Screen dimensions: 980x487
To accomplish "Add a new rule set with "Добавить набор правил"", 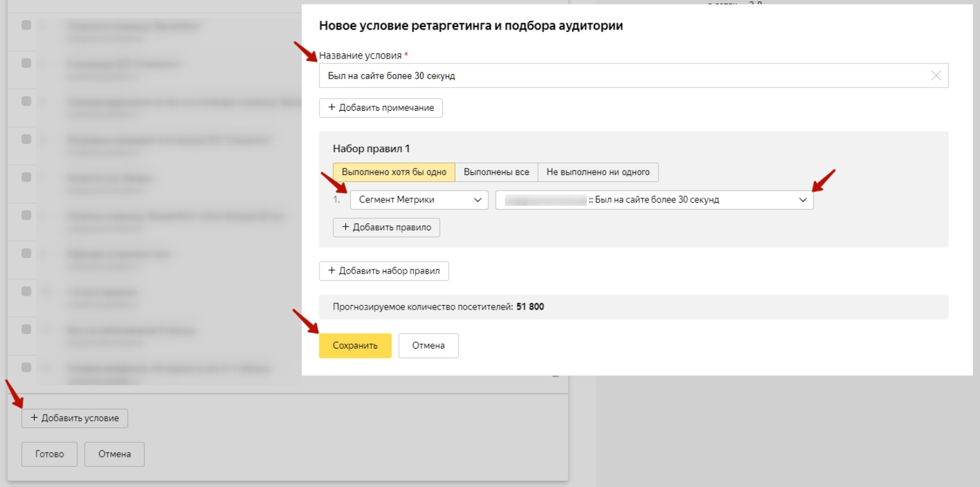I will point(384,271).
